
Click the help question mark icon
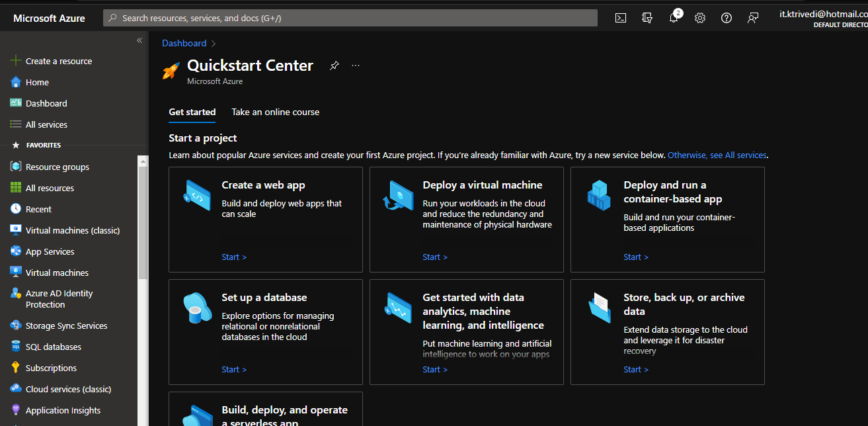tap(727, 18)
